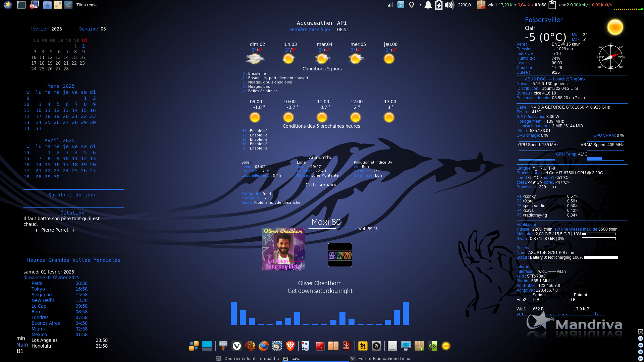Open the monitor icon with red swirl
This screenshot has height=362, width=644.
[34, 5]
